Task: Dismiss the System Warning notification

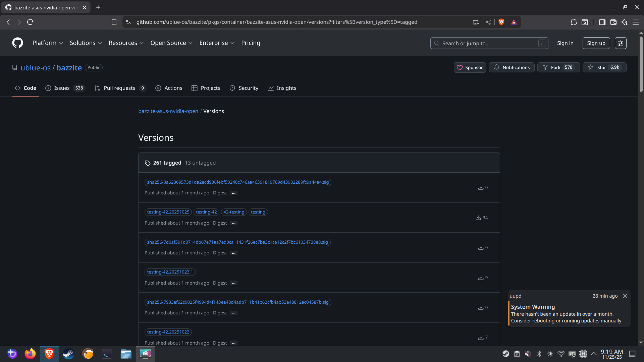Action: [x=625, y=296]
